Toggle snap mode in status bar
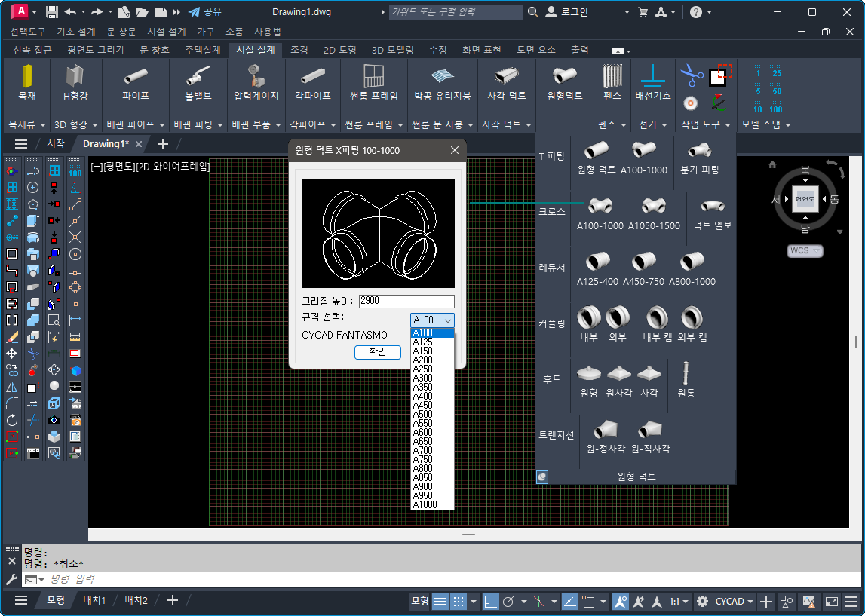 click(460, 601)
